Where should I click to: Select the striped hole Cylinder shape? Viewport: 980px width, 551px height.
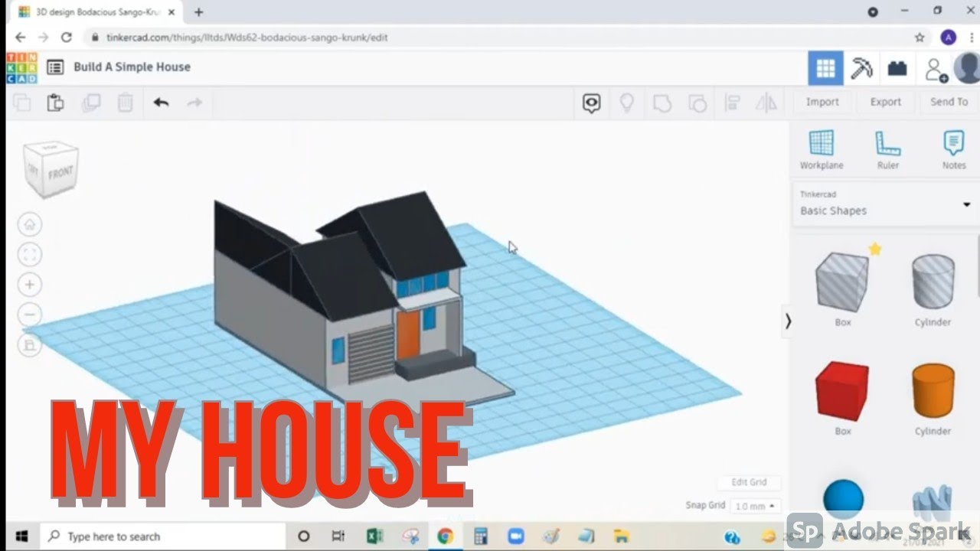tap(933, 282)
